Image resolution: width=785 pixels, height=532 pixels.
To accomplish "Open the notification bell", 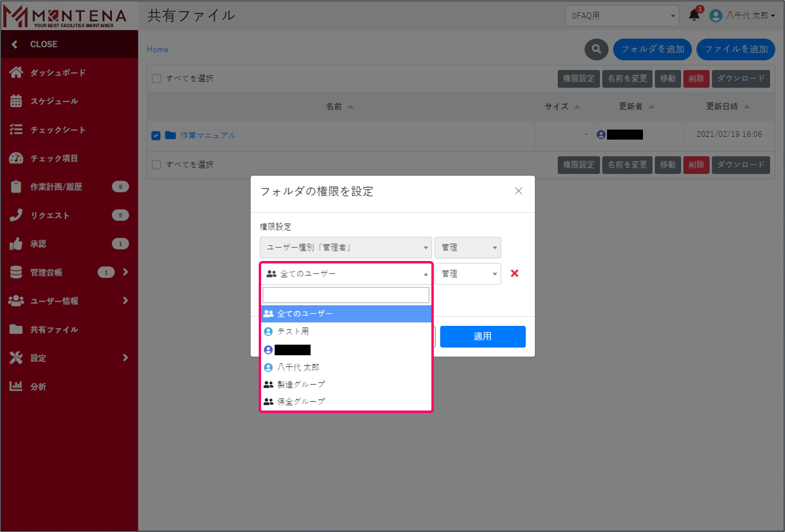I will pyautogui.click(x=694, y=16).
